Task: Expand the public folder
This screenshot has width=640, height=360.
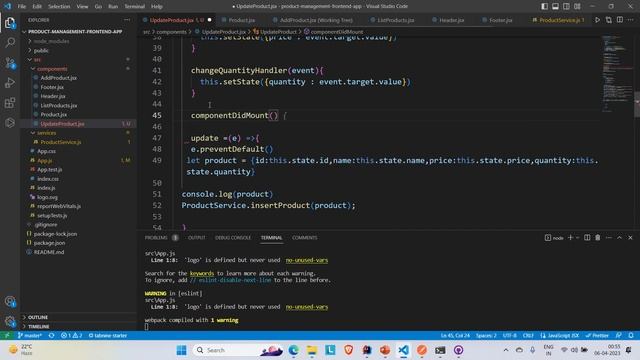Action: coord(78,51)
